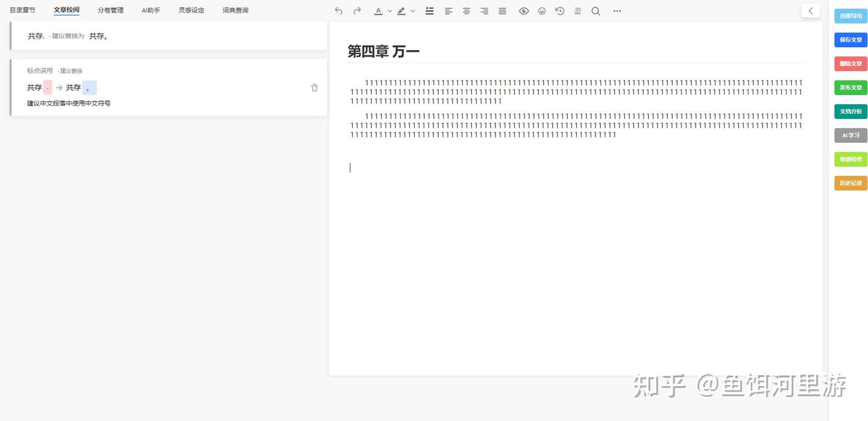
Task: Click the 发布文章 button
Action: pos(851,87)
